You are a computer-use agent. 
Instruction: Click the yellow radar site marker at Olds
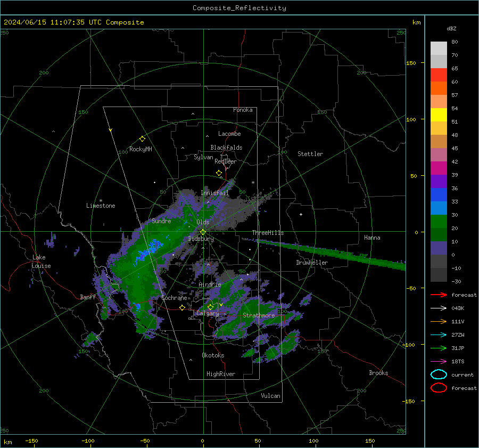(x=203, y=232)
